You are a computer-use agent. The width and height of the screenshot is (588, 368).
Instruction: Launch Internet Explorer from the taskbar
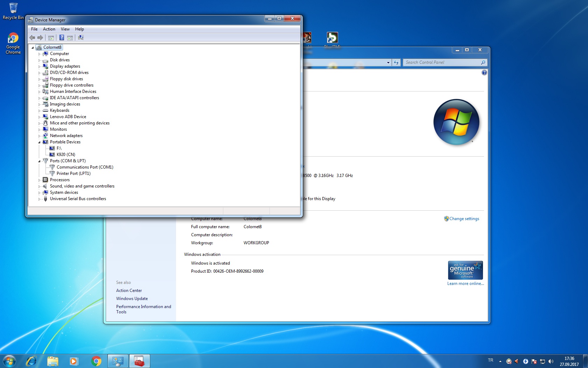click(31, 361)
